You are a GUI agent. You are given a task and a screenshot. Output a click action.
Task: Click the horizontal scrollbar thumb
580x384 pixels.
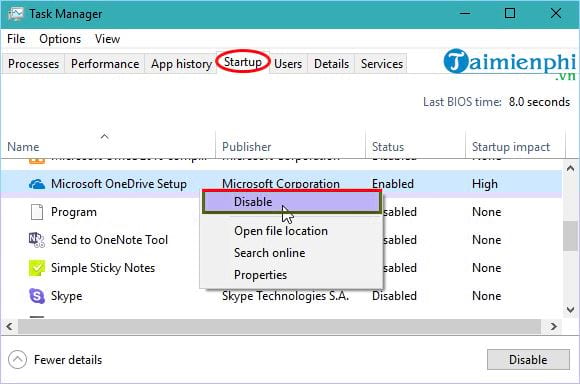tap(279, 327)
